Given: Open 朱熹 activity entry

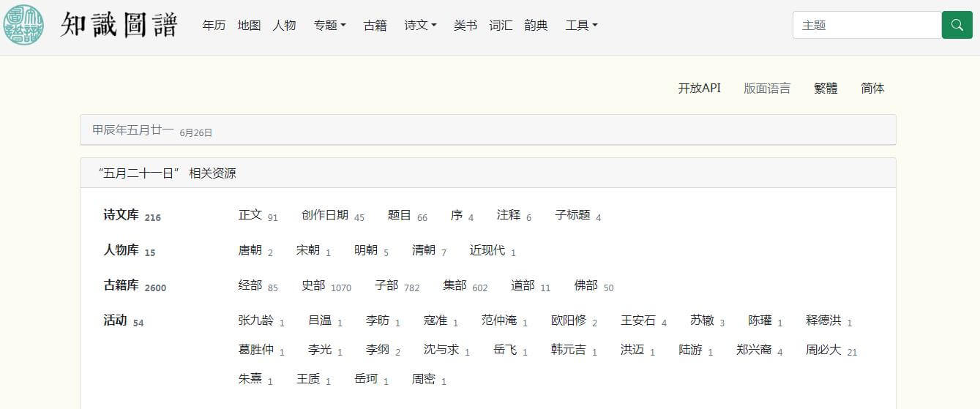Looking at the screenshot, I should click(x=250, y=379).
